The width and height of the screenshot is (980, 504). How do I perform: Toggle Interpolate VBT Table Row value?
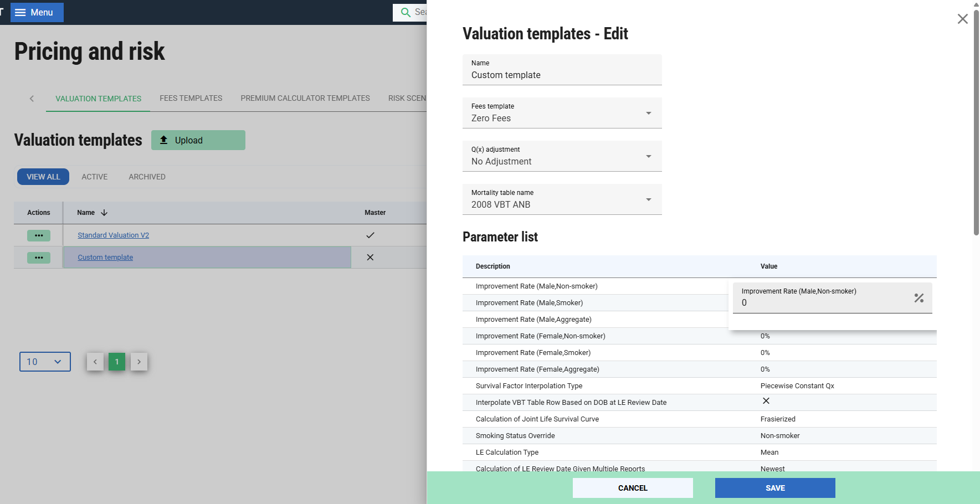(766, 401)
